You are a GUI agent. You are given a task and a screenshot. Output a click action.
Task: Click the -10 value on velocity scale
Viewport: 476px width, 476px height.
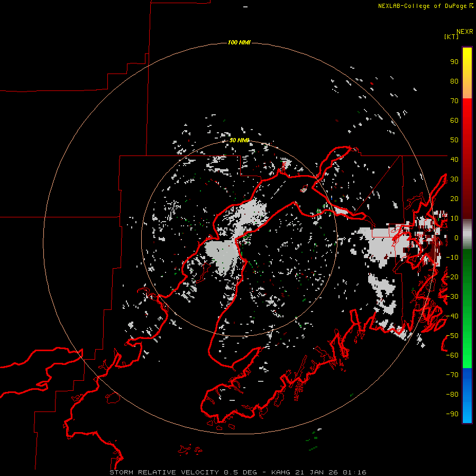(452, 258)
